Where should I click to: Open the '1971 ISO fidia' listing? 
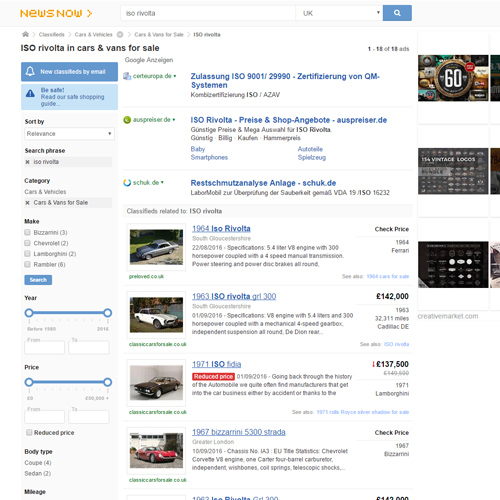[x=217, y=364]
